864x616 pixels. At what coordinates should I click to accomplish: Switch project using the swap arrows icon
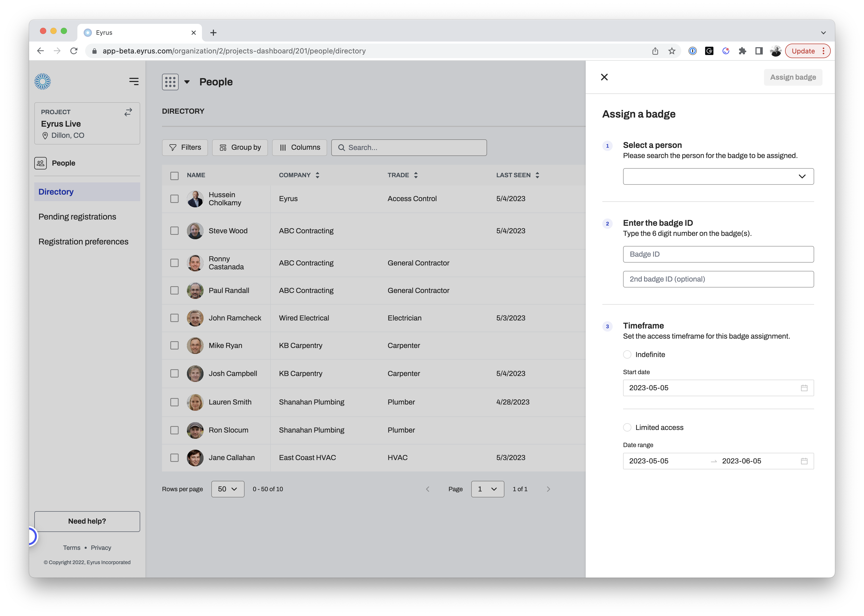coord(128,112)
